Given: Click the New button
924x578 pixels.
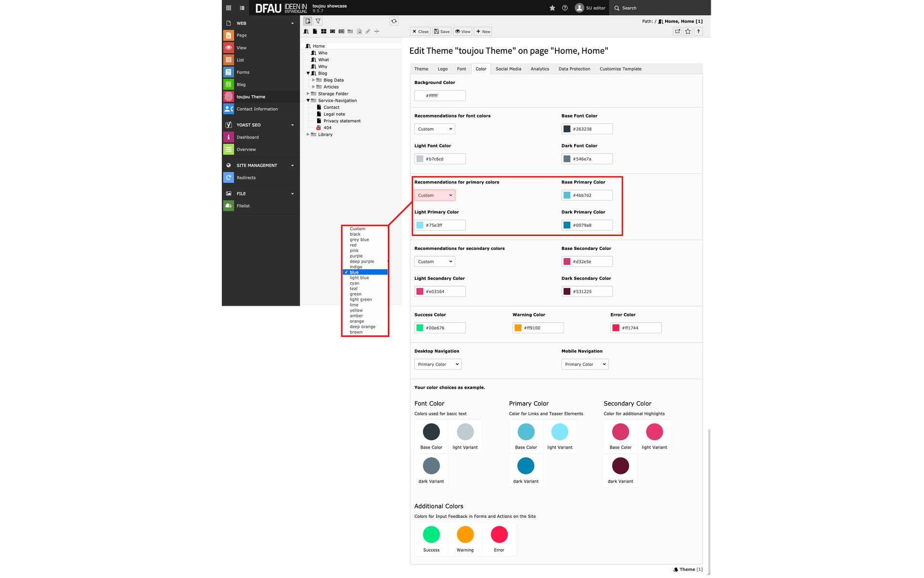Looking at the screenshot, I should (483, 31).
